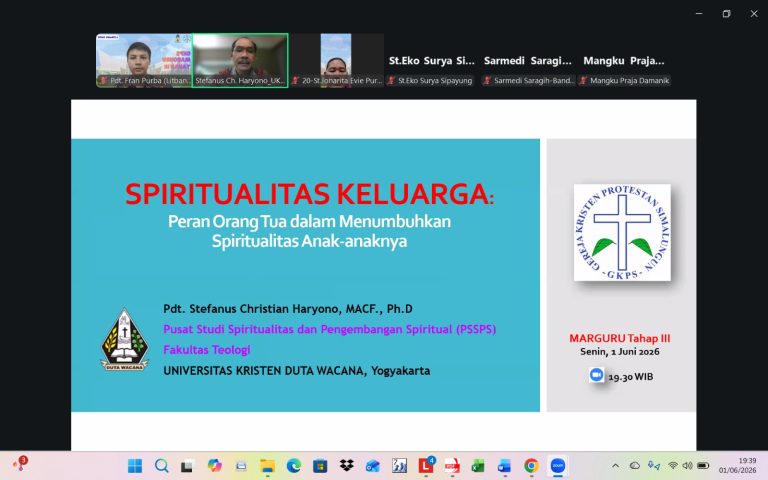Open Dropbox from the taskbar
768x480 pixels.
(x=346, y=466)
